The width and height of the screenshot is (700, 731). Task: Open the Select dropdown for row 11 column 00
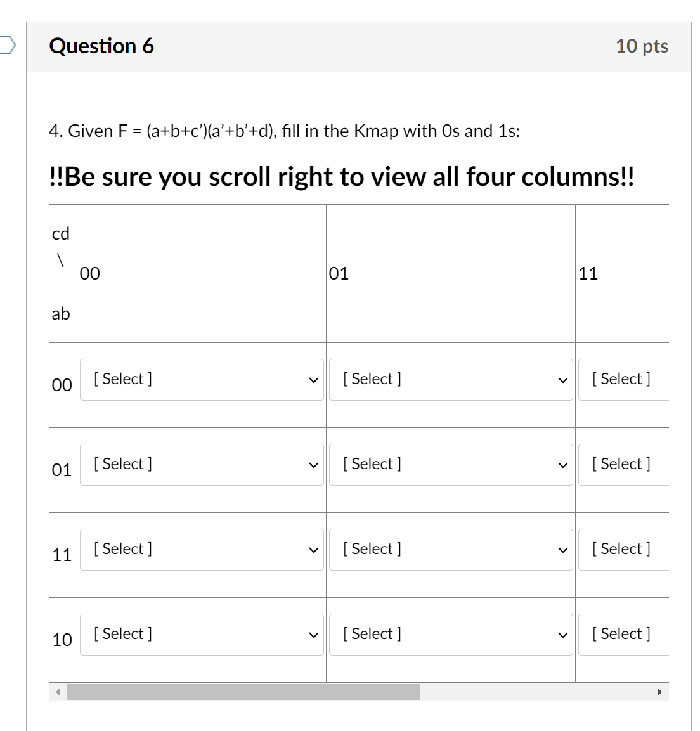pos(202,548)
